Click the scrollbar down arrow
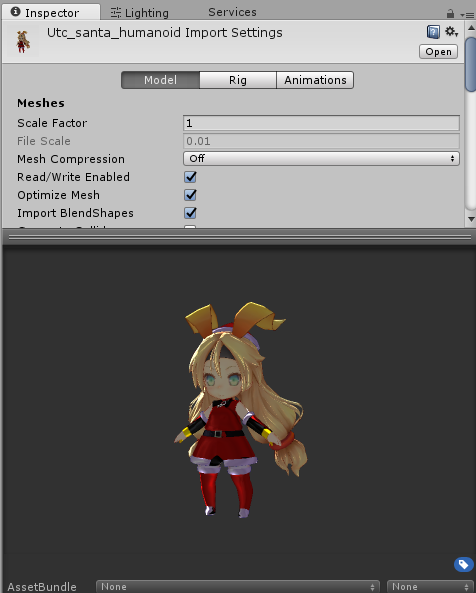 pyautogui.click(x=471, y=219)
